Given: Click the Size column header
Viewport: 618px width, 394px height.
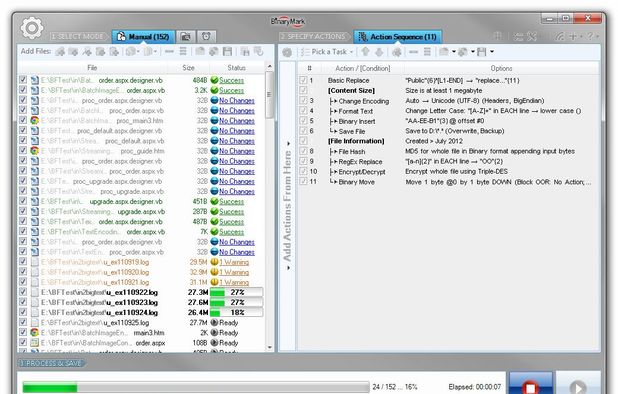Looking at the screenshot, I should point(188,68).
